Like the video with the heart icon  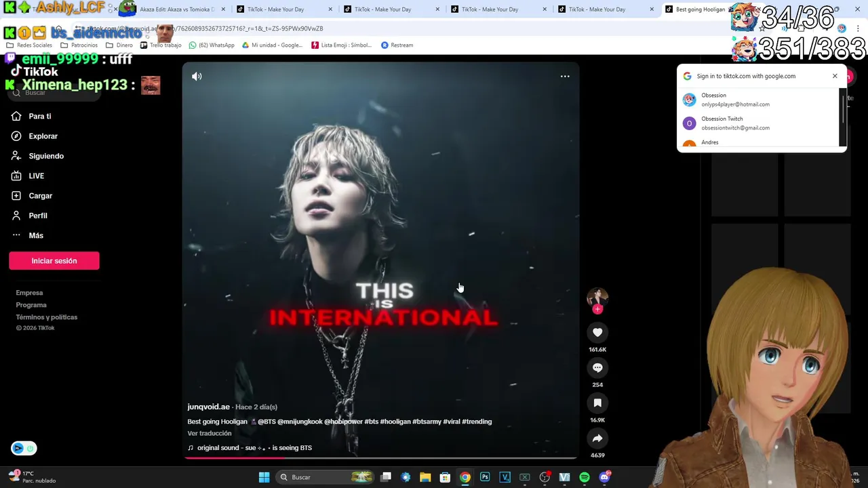(597, 332)
